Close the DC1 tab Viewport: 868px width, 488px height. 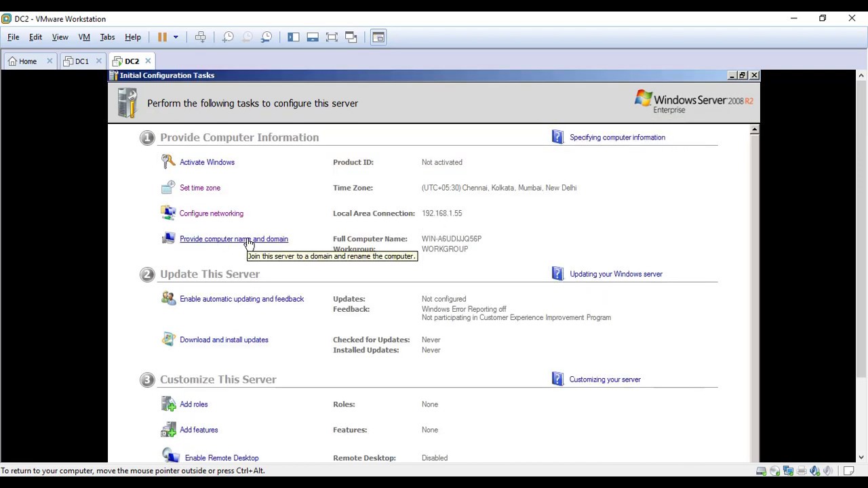(x=98, y=61)
